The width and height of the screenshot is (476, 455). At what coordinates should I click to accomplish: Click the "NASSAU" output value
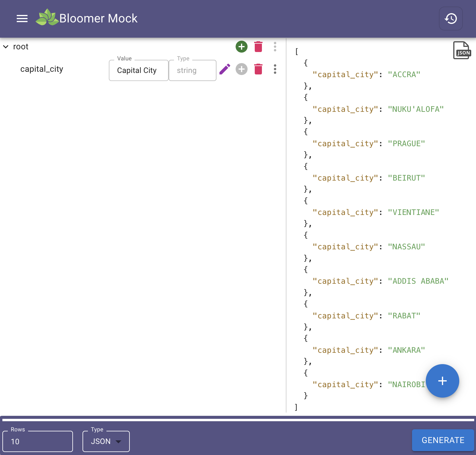click(406, 247)
